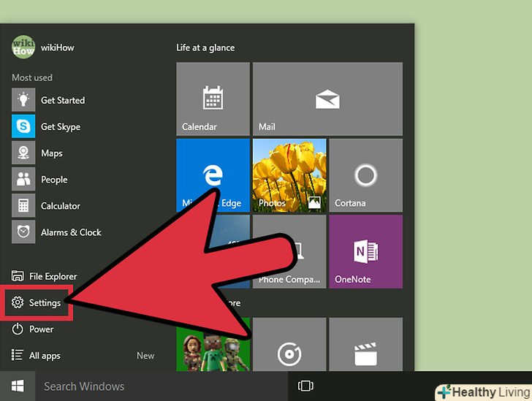Open the Maps app icon

[23, 153]
